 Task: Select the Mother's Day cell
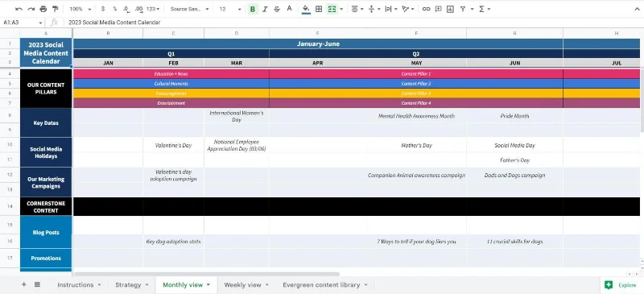click(416, 145)
